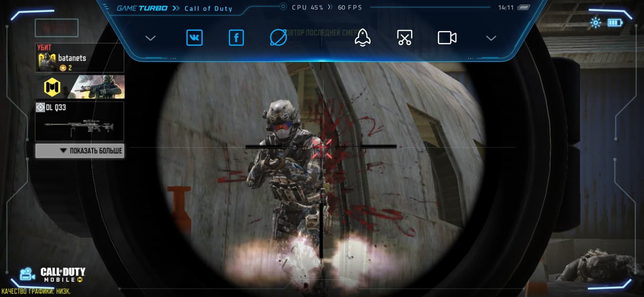This screenshot has height=297, width=644.
Task: Click the GAME TURBO logo text
Action: (141, 8)
